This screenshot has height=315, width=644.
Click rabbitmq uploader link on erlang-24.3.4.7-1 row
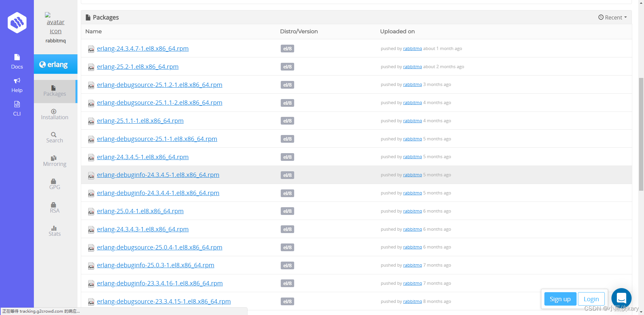pyautogui.click(x=413, y=49)
